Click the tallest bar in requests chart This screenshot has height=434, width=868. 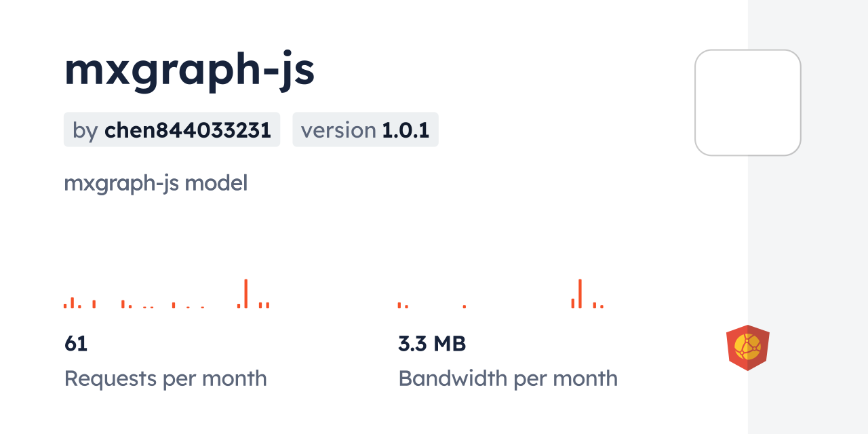point(245,294)
